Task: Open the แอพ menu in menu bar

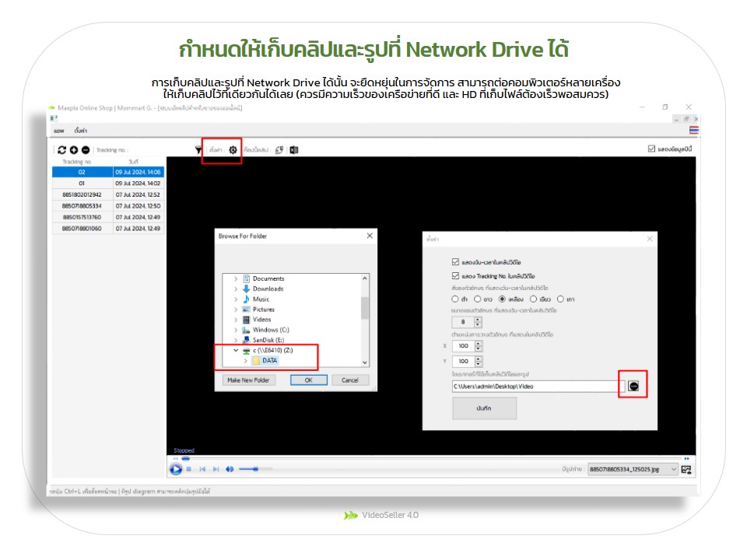Action: point(58,130)
